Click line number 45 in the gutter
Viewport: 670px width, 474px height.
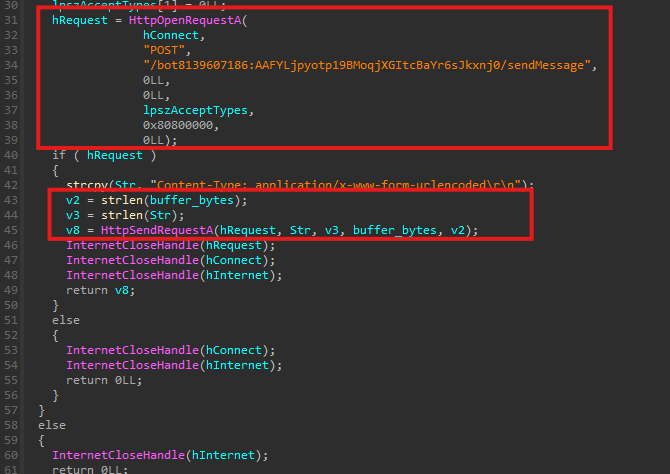(12, 231)
